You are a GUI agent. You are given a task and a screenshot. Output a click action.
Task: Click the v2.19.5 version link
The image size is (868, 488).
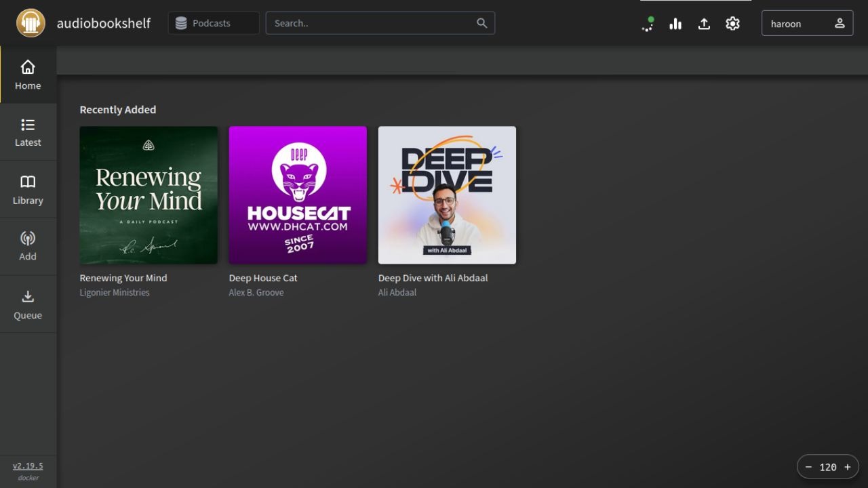coord(28,466)
